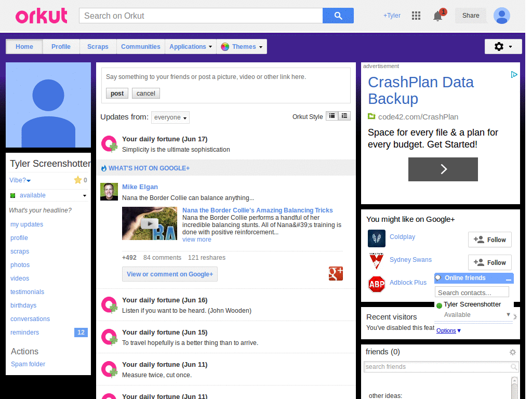
Task: Click the What's your headline? field
Action: 41,210
